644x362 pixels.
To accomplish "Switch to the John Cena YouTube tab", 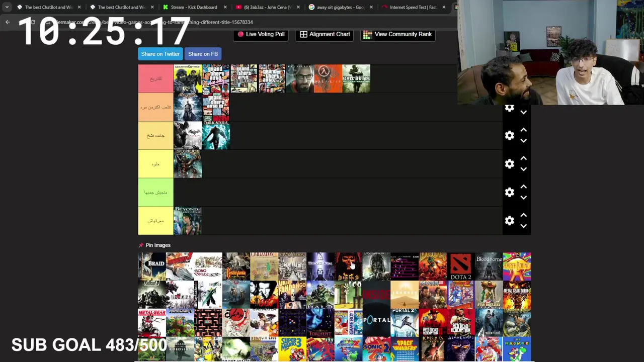I will pyautogui.click(x=267, y=7).
